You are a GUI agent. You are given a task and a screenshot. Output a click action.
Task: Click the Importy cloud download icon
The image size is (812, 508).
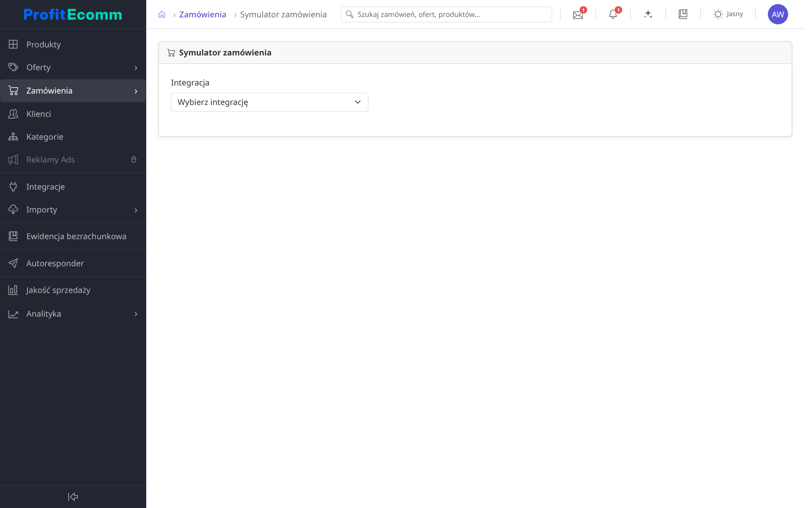pos(13,209)
